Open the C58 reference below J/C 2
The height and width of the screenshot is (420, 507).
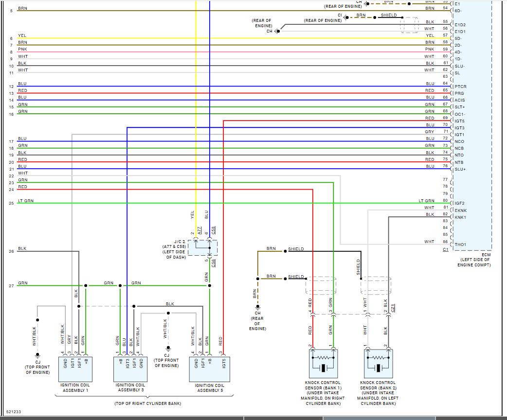(x=214, y=263)
